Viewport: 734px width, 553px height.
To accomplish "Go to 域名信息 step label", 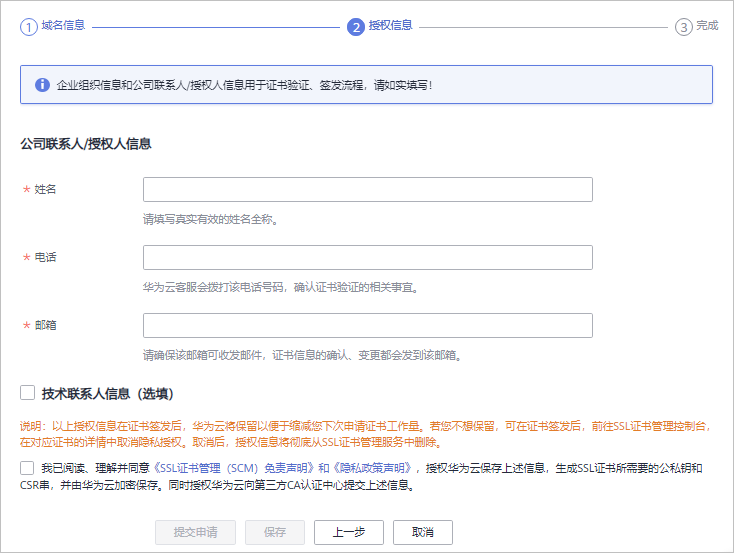I will [x=63, y=25].
